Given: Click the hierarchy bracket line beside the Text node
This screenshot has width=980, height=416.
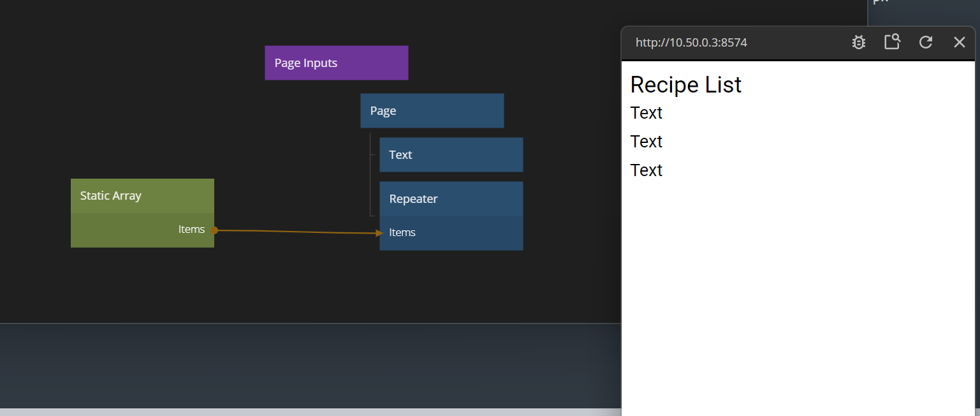Looking at the screenshot, I should (370, 174).
